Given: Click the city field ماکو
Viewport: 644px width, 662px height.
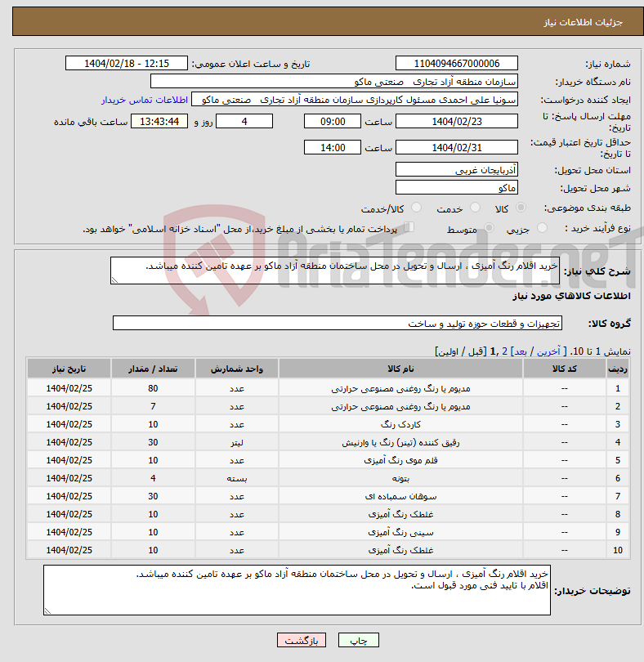Looking at the screenshot, I should point(457,187).
